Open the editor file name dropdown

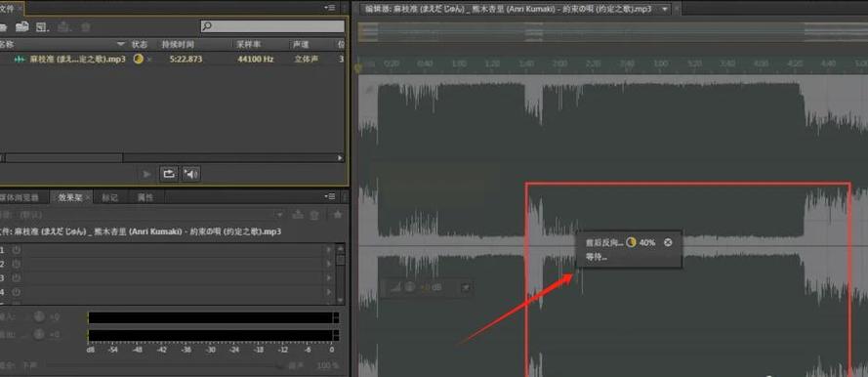pos(665,9)
